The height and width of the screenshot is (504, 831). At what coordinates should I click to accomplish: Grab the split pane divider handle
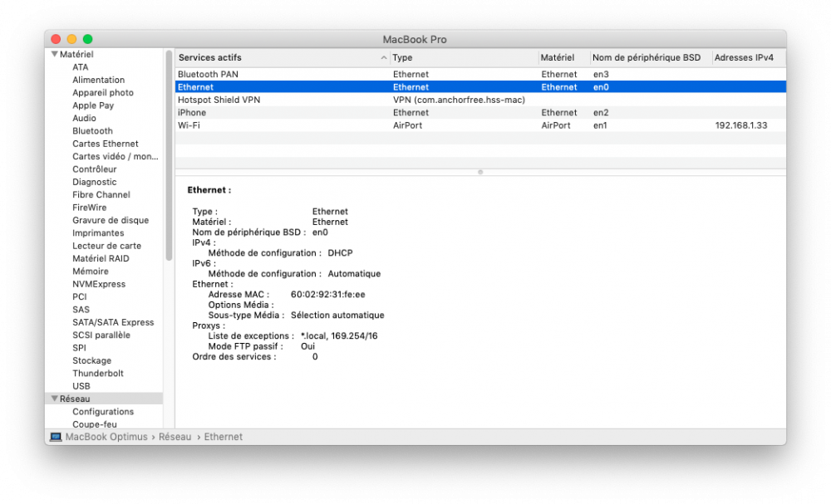point(480,172)
